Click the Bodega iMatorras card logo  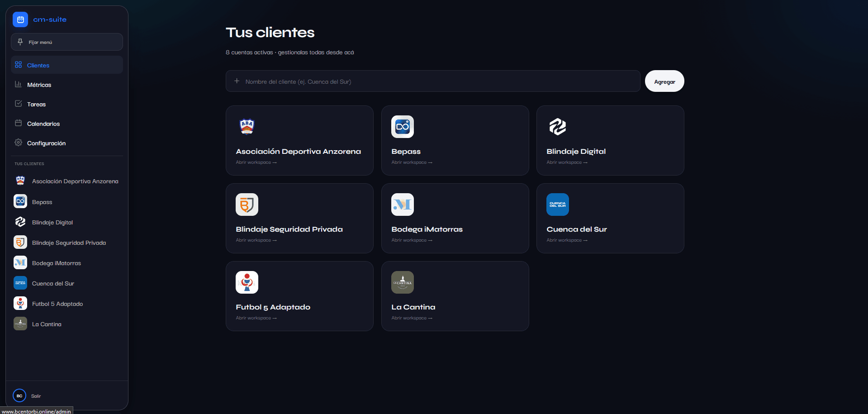pyautogui.click(x=403, y=205)
